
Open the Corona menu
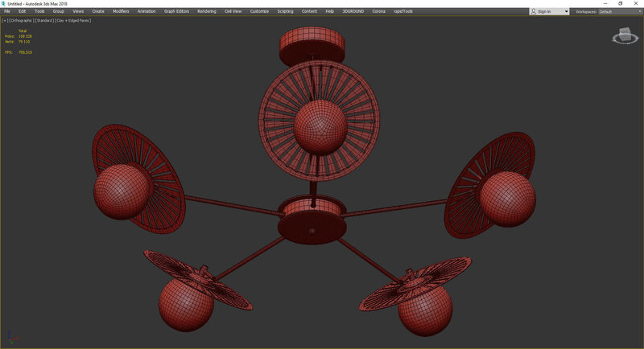point(378,12)
